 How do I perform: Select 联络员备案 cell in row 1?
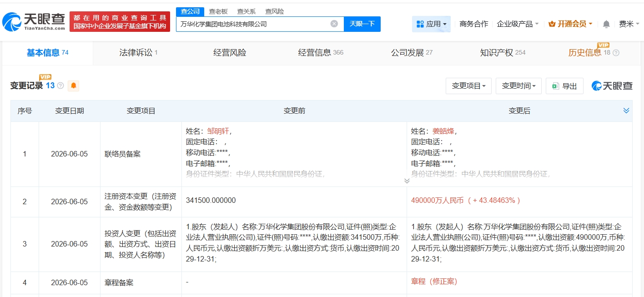141,154
